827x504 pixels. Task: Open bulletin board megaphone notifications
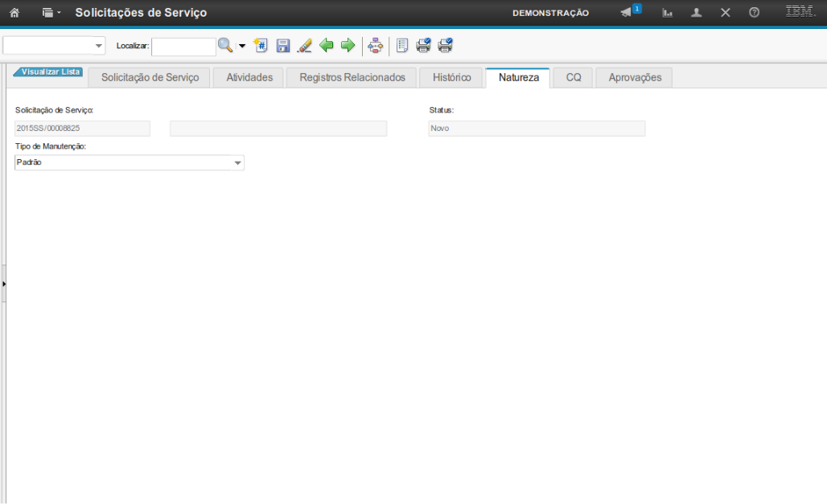(x=628, y=13)
